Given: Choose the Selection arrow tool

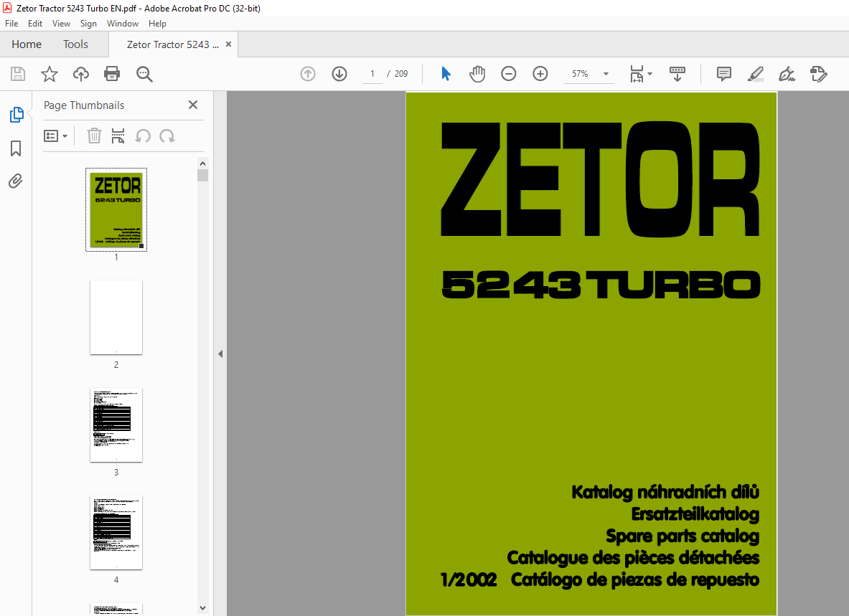Looking at the screenshot, I should (446, 74).
